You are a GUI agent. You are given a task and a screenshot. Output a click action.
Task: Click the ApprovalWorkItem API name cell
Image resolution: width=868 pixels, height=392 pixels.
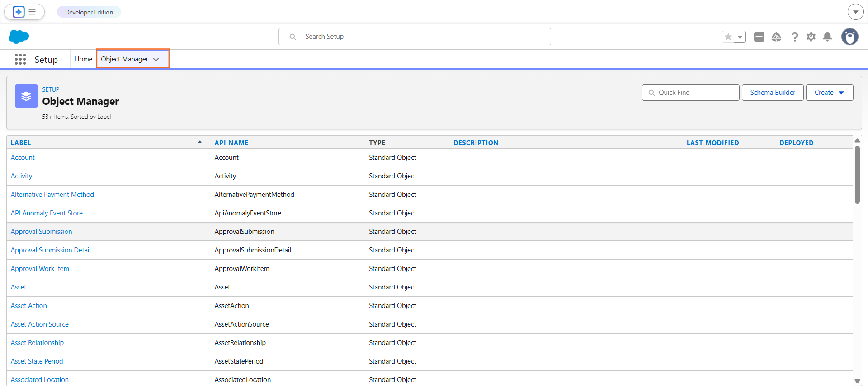tap(242, 269)
